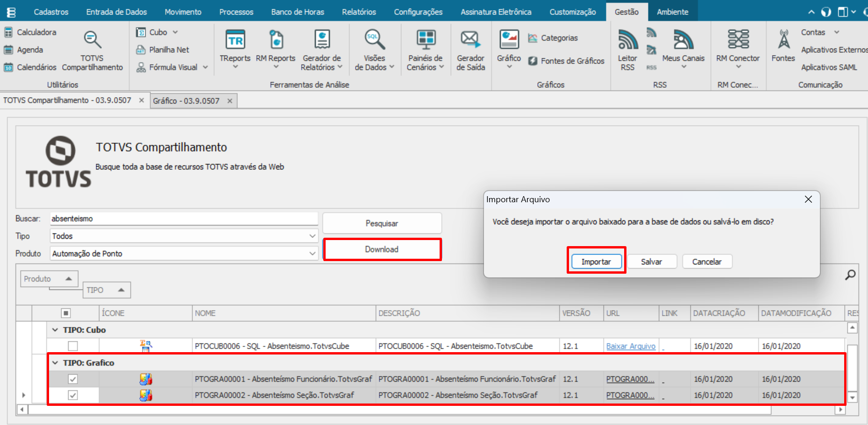Viewport: 868px width, 425px height.
Task: Expand the Cubo dropdown arrow
Action: click(x=175, y=32)
